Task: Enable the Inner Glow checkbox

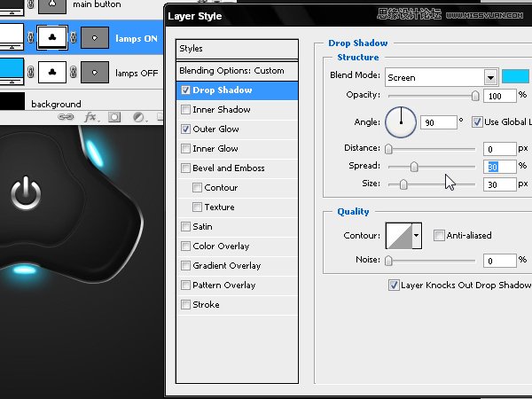Action: point(185,149)
